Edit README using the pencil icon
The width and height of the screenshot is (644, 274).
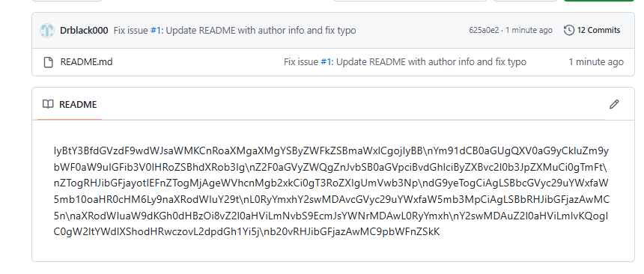pos(614,104)
